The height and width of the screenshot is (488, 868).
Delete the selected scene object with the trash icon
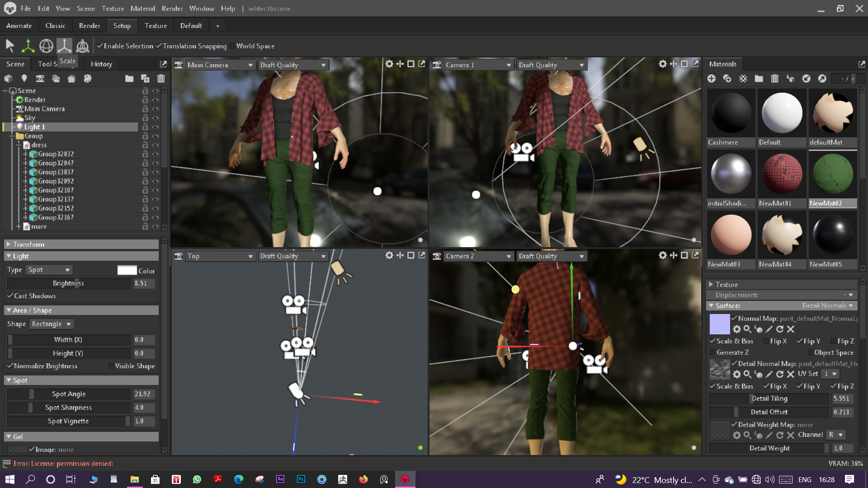(x=161, y=79)
